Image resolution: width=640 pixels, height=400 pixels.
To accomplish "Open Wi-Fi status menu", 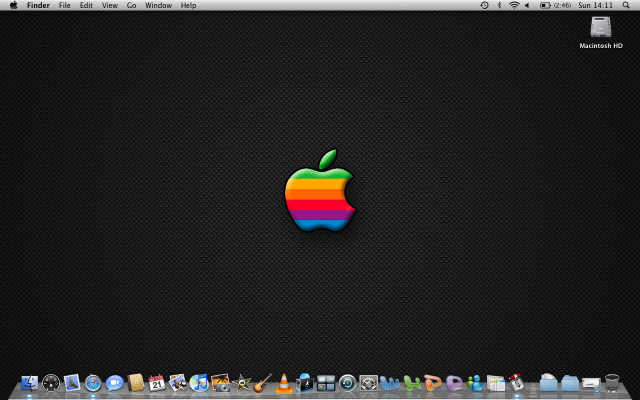I will (514, 5).
